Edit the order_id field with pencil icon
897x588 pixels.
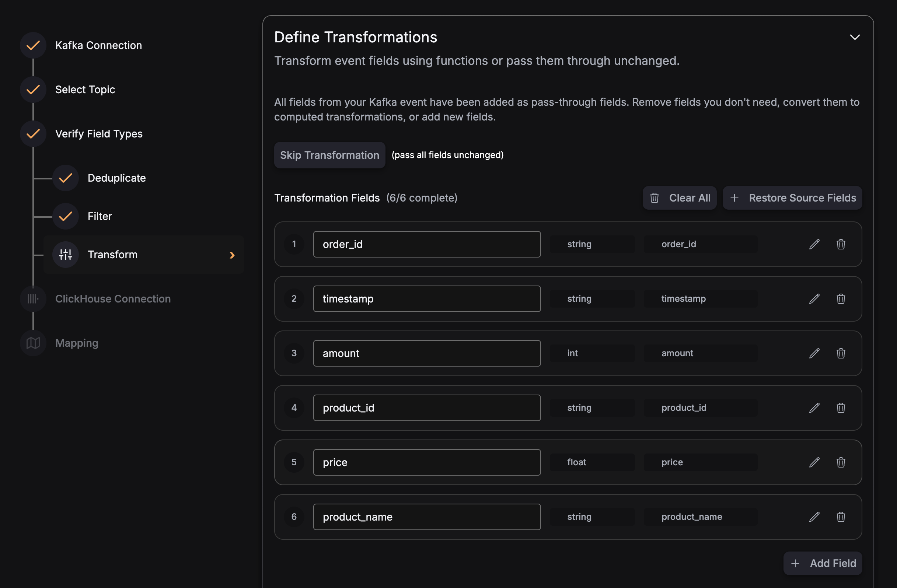(x=814, y=244)
